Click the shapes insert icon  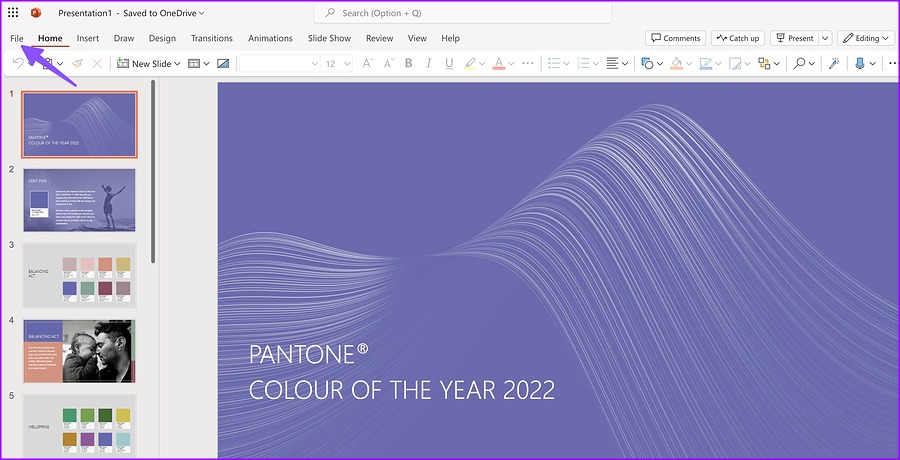pos(646,63)
